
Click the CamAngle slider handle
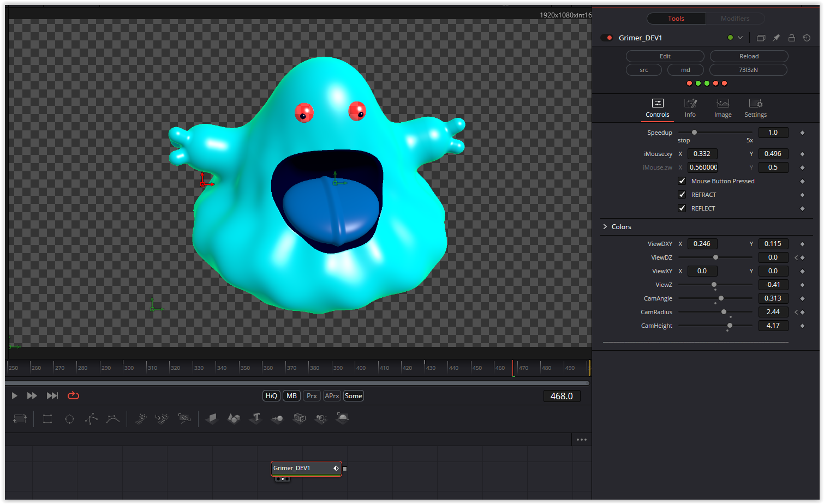click(721, 298)
